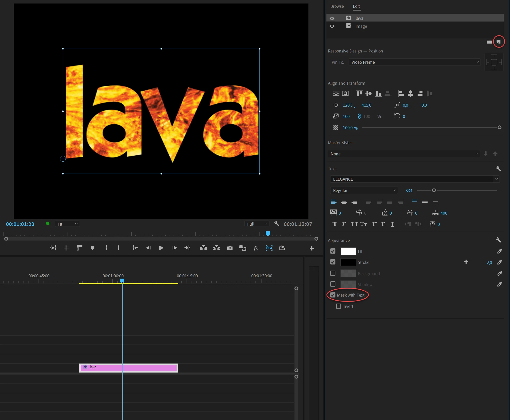Select the image layer
Image resolution: width=510 pixels, height=420 pixels.
[x=361, y=26]
